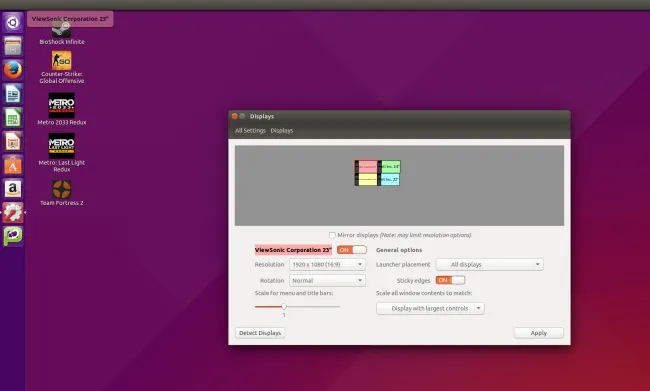The image size is (650, 391).
Task: Click the Detect Displays button
Action: tap(260, 333)
